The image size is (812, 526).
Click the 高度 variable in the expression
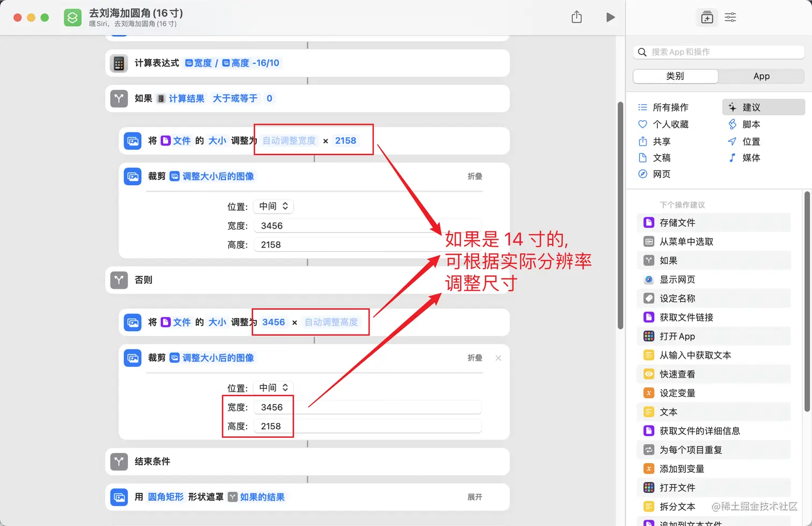point(236,63)
